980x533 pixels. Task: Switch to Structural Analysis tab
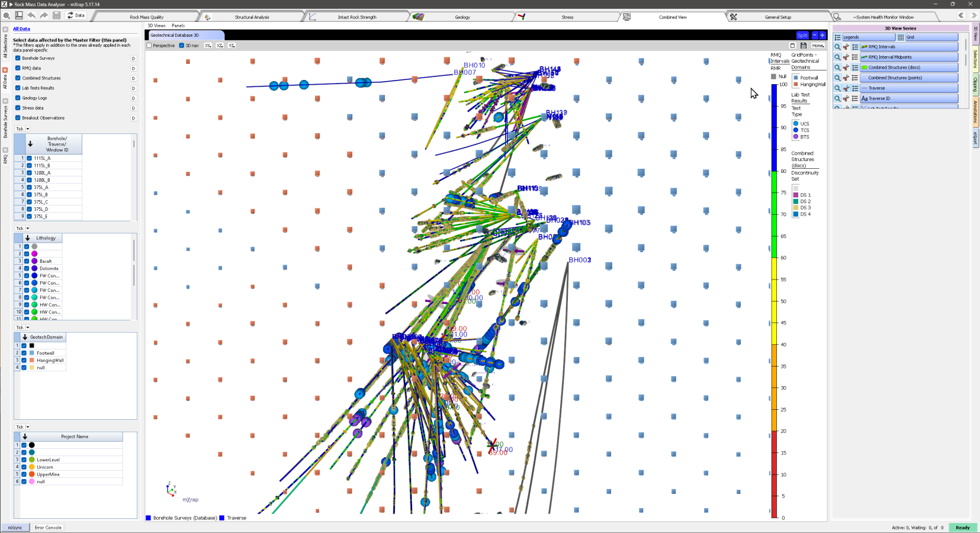coord(252,17)
